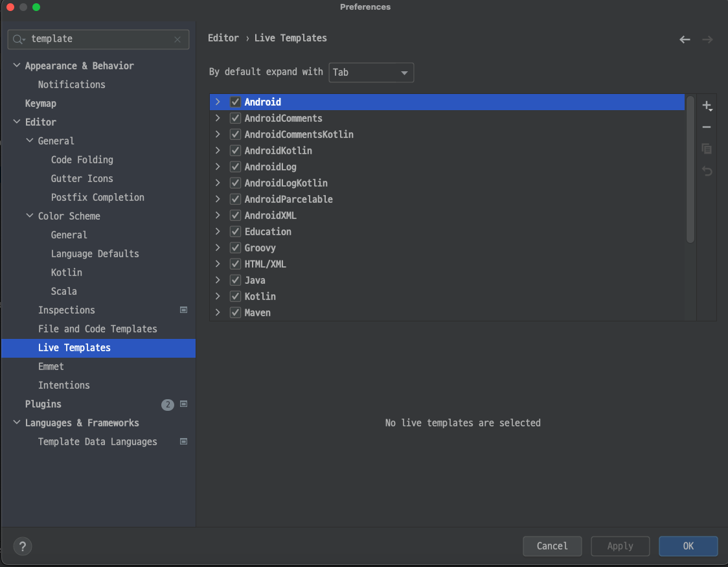Image resolution: width=728 pixels, height=567 pixels.
Task: Remove selected template with minus icon
Action: [x=707, y=127]
